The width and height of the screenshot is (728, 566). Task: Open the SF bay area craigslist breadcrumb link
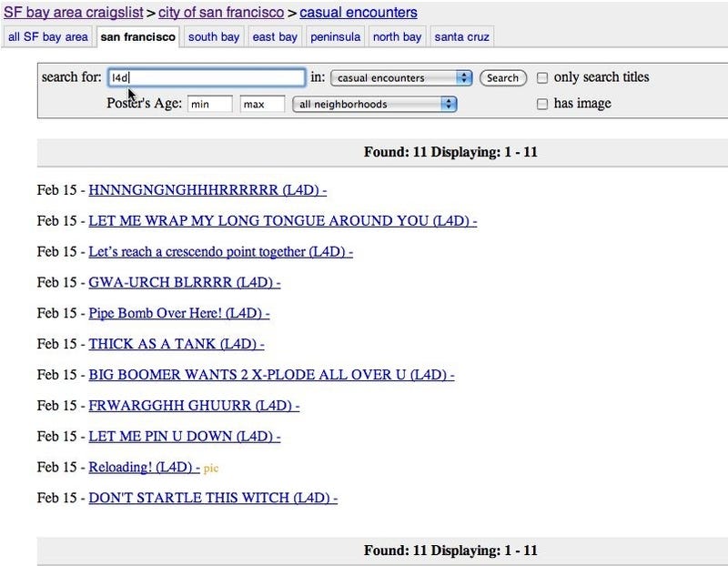tap(74, 13)
